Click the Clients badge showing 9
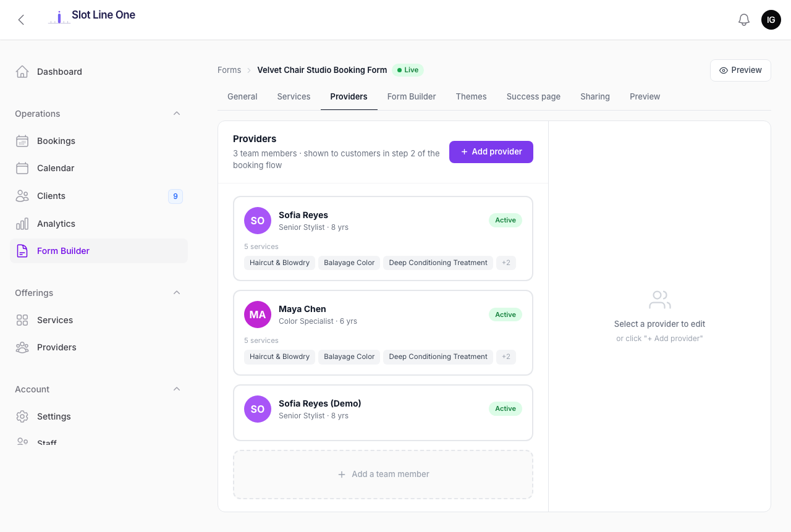 click(x=176, y=196)
